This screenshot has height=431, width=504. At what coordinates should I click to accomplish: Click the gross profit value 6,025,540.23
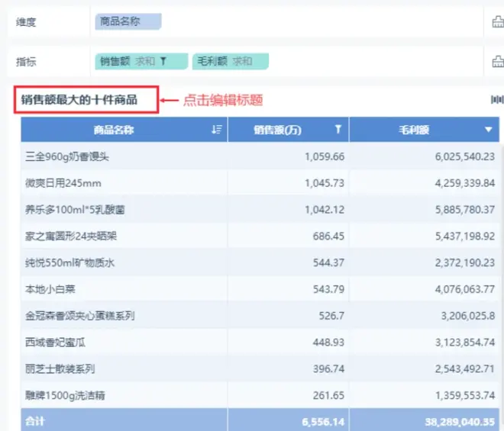click(x=465, y=156)
